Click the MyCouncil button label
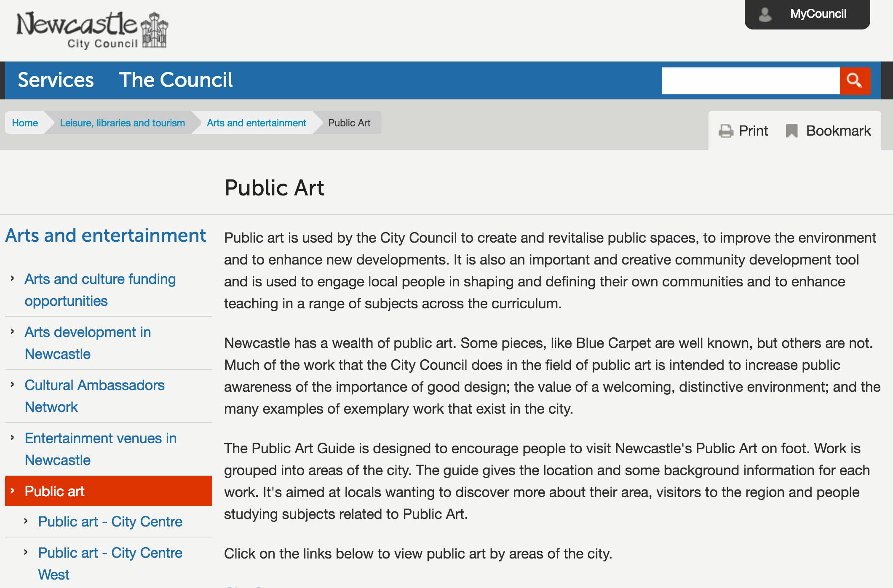The image size is (893, 588). pyautogui.click(x=818, y=14)
